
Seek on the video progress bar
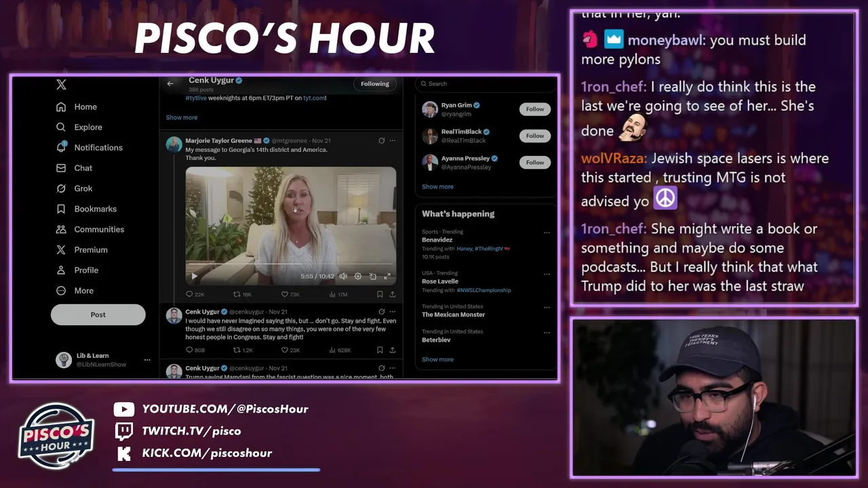pyautogui.click(x=290, y=263)
